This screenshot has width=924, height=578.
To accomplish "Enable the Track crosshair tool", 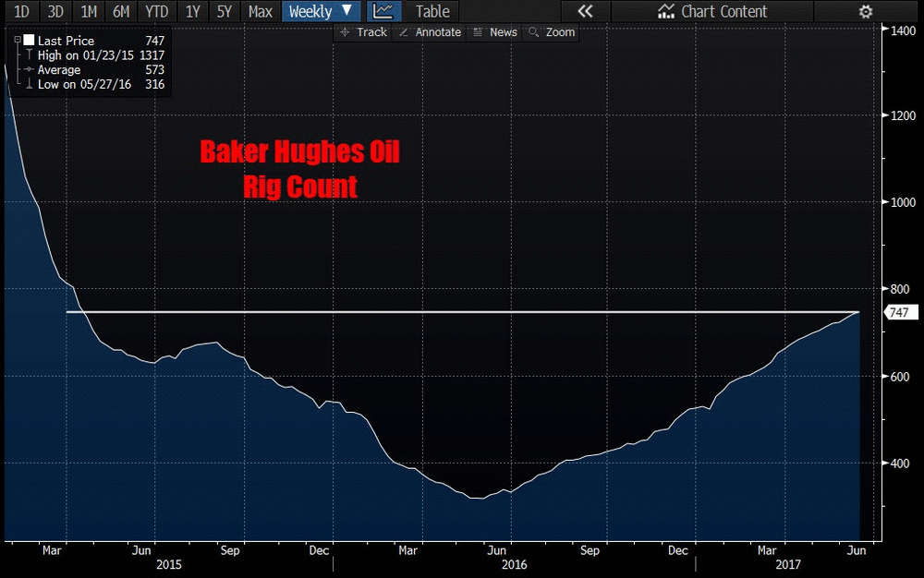I will coord(363,32).
